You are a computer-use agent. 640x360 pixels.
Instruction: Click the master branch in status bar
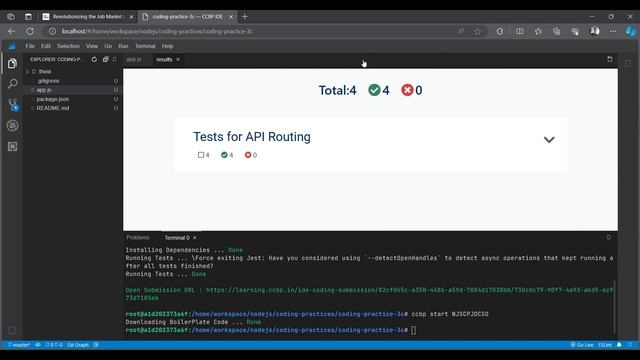click(19, 345)
